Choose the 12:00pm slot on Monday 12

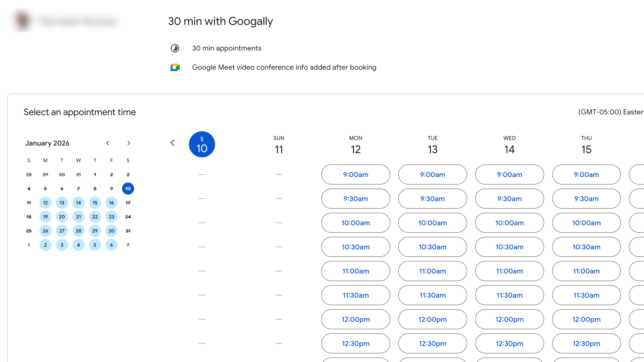coord(355,319)
